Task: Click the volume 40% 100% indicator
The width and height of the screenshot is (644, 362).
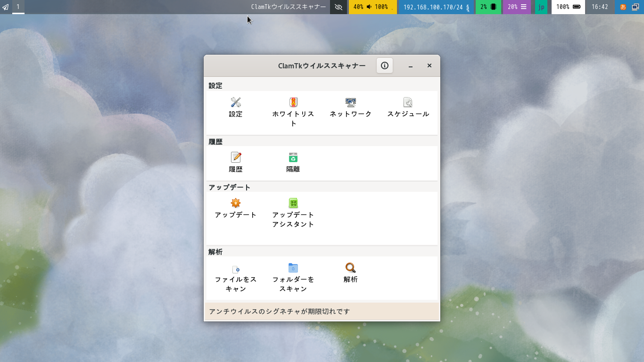Action: 372,7
